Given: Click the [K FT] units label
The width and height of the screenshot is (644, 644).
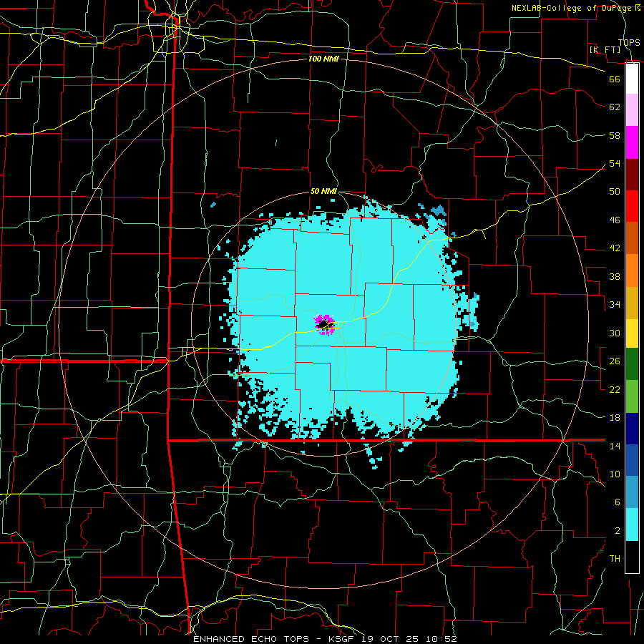Looking at the screenshot, I should [605, 49].
